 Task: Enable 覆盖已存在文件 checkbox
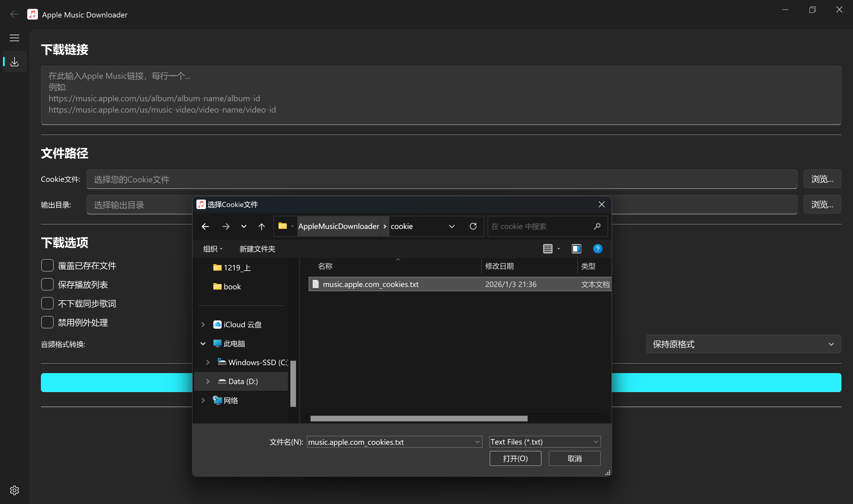[x=47, y=265]
